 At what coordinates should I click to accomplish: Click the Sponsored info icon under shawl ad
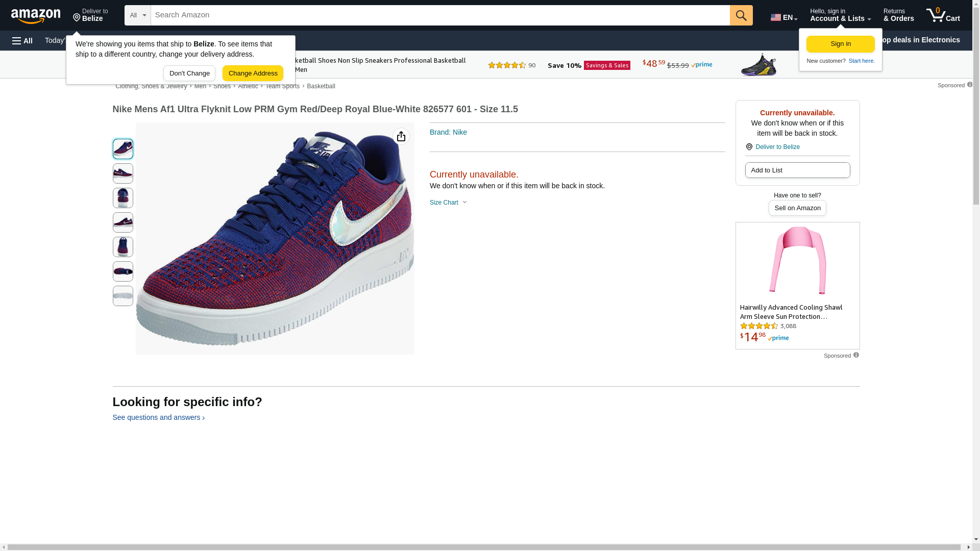coord(856,355)
